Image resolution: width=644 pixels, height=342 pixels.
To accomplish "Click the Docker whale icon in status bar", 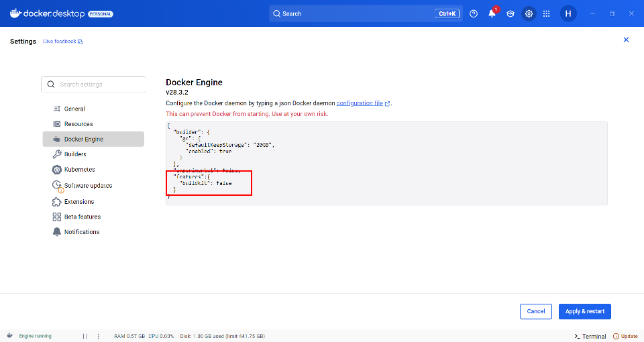I will click(x=9, y=336).
